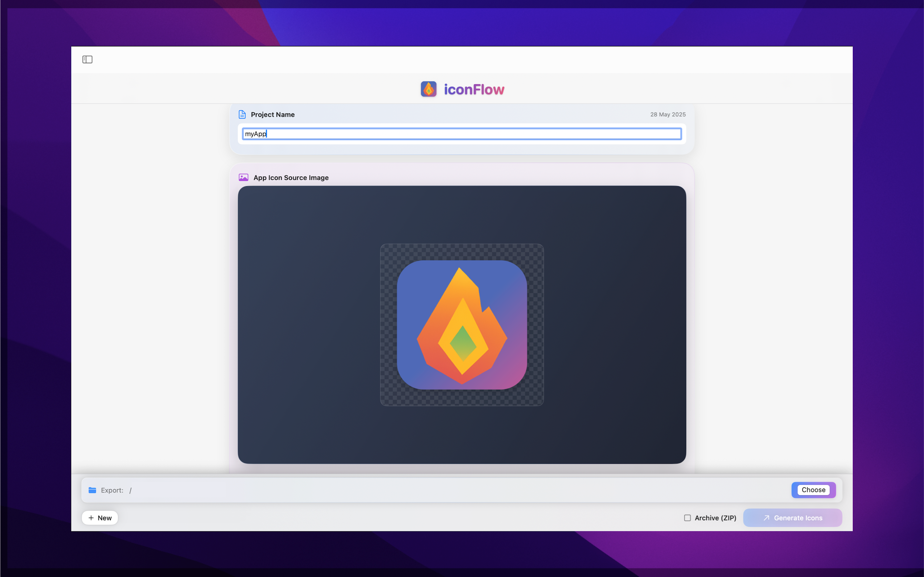Click the purple image icon beside App Icon Source Image
This screenshot has height=577, width=924.
pyautogui.click(x=244, y=177)
